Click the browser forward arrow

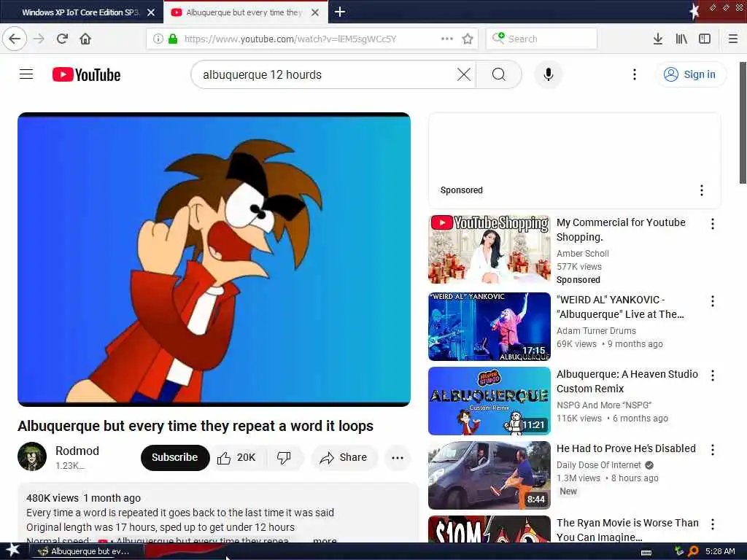[x=39, y=39]
